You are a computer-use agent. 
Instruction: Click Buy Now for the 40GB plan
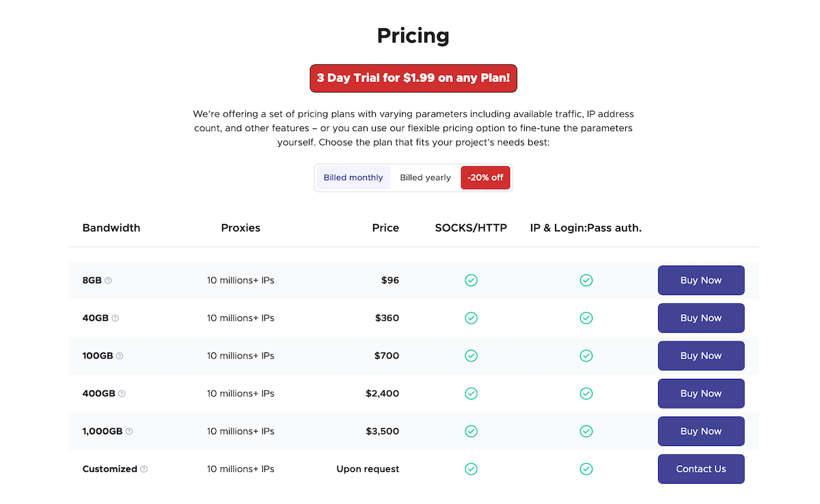point(701,318)
